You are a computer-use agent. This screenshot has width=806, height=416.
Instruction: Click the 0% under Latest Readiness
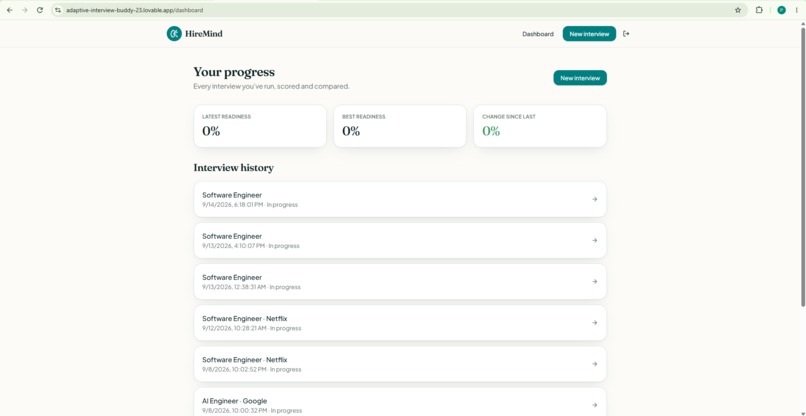(211, 131)
